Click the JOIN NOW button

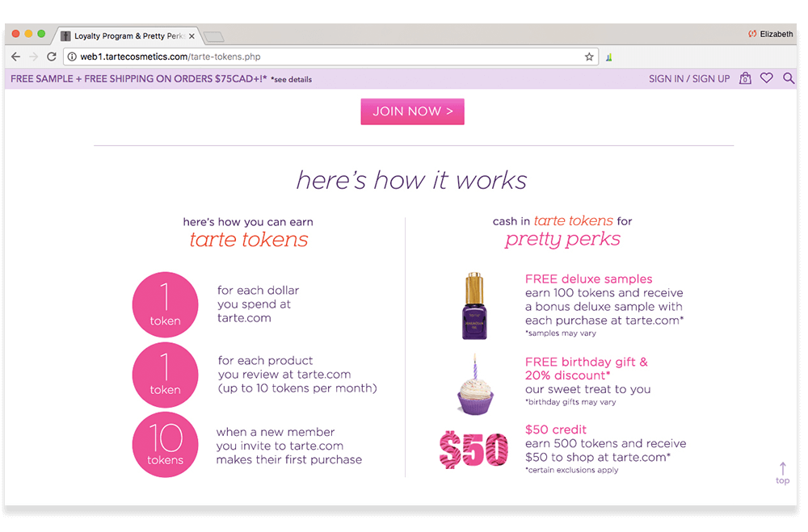(x=412, y=111)
